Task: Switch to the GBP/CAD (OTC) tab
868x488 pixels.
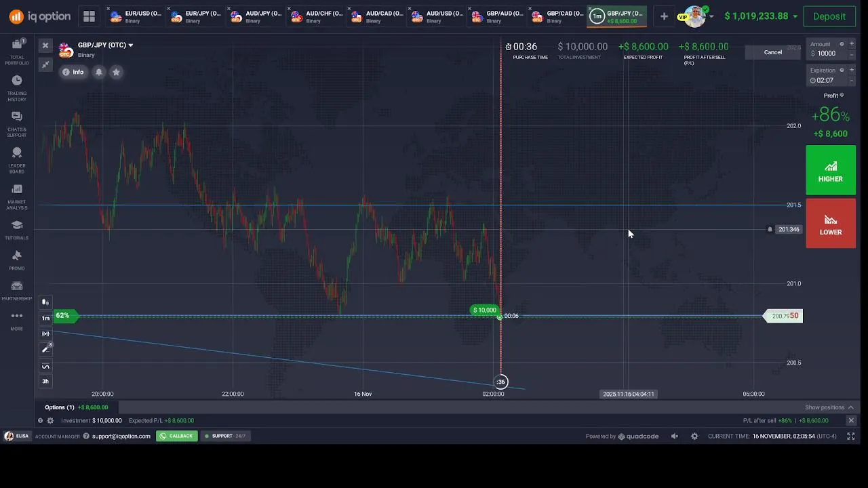Action: pyautogui.click(x=557, y=16)
